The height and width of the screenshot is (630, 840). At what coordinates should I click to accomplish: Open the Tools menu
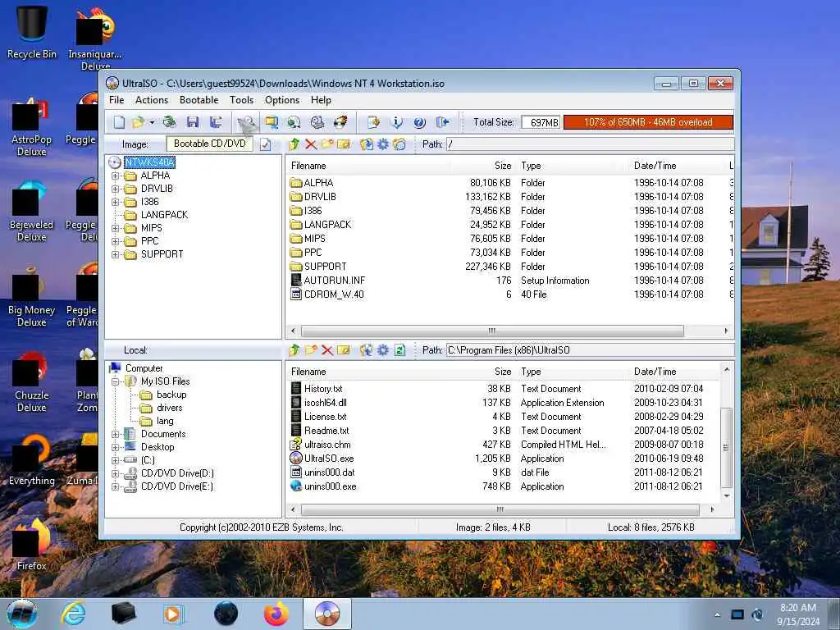coord(242,100)
